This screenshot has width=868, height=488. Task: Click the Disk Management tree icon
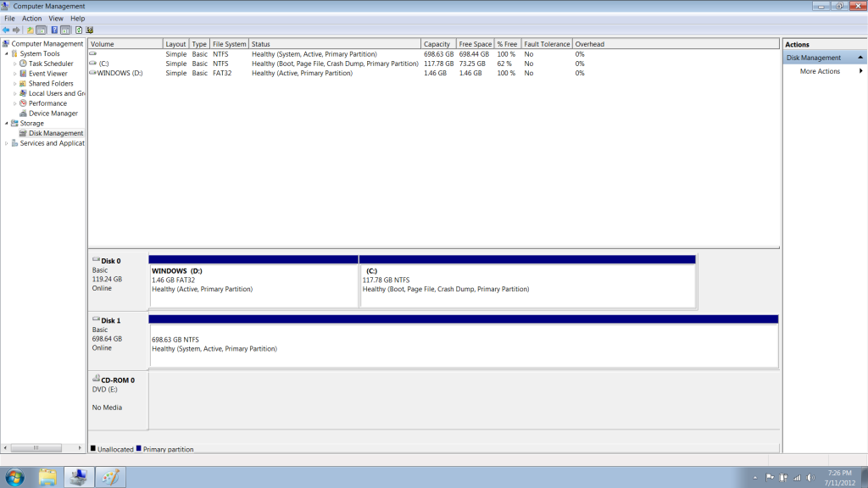(x=23, y=133)
